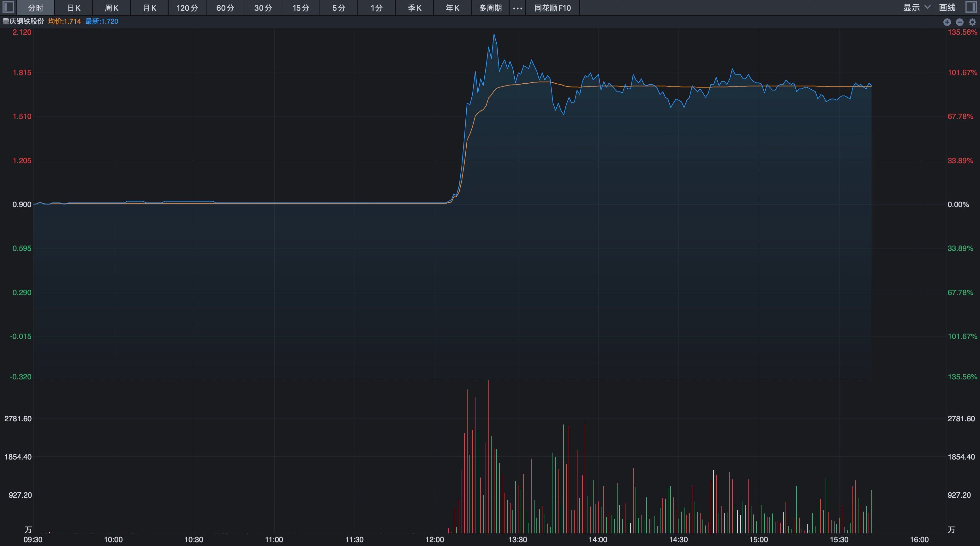980x546 pixels.
Task: Click the 0.00% percent axis label
Action: [x=958, y=205]
